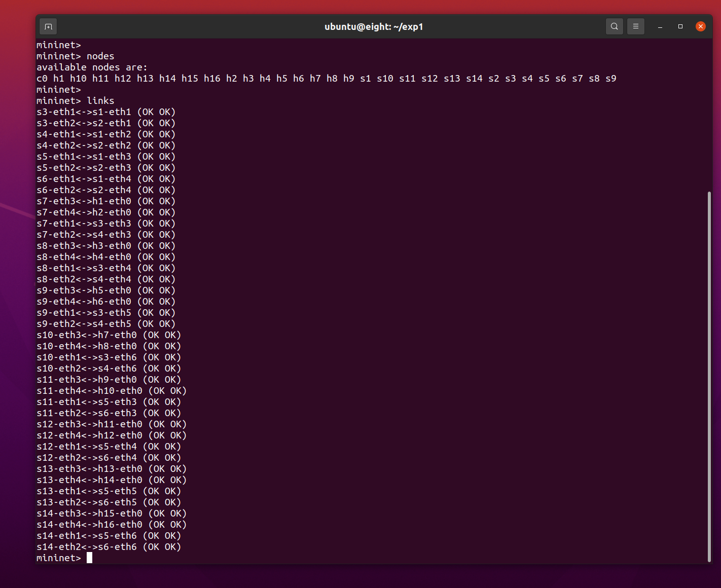The width and height of the screenshot is (721, 588).
Task: Click the line s3-eth2<->s2-eth1
Action: [106, 123]
